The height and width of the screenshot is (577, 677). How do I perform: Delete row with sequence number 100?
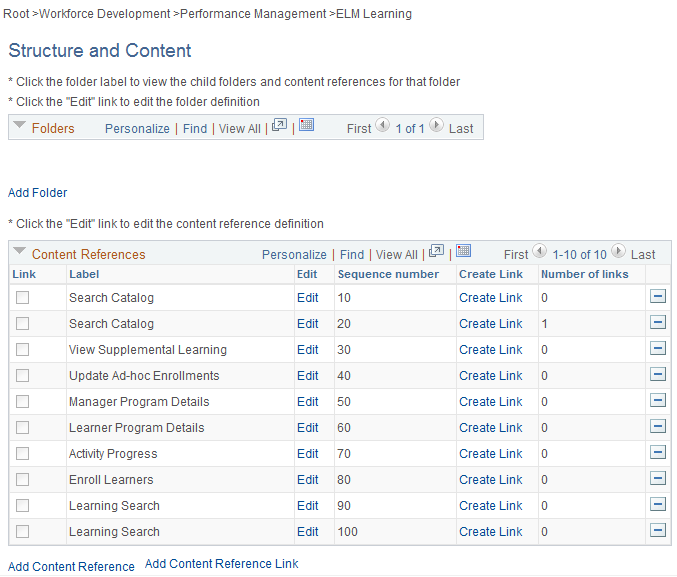click(658, 530)
